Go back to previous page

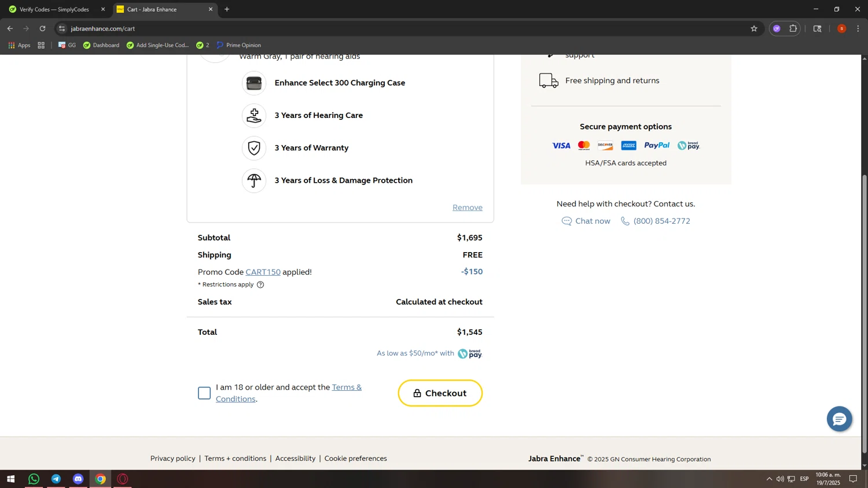(10, 28)
